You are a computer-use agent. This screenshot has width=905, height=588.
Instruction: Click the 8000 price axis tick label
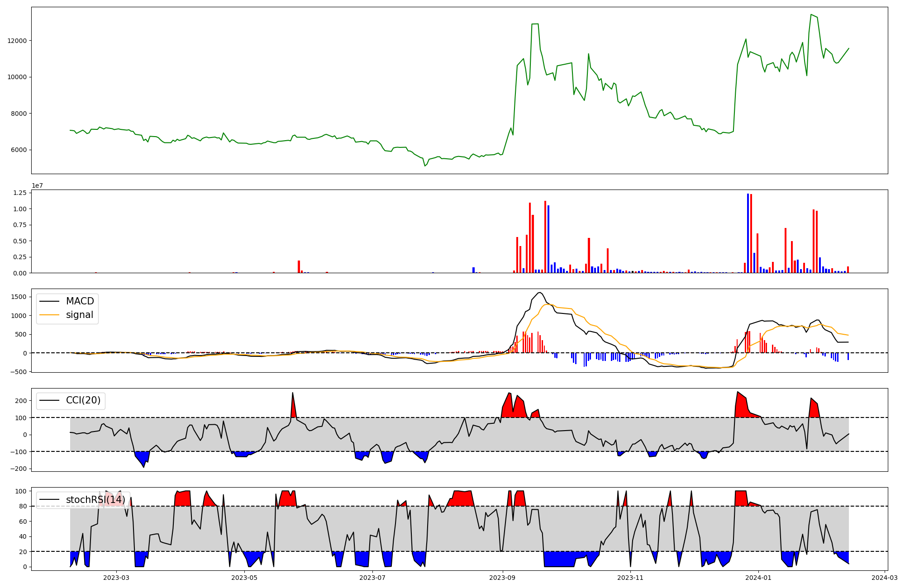pos(19,114)
